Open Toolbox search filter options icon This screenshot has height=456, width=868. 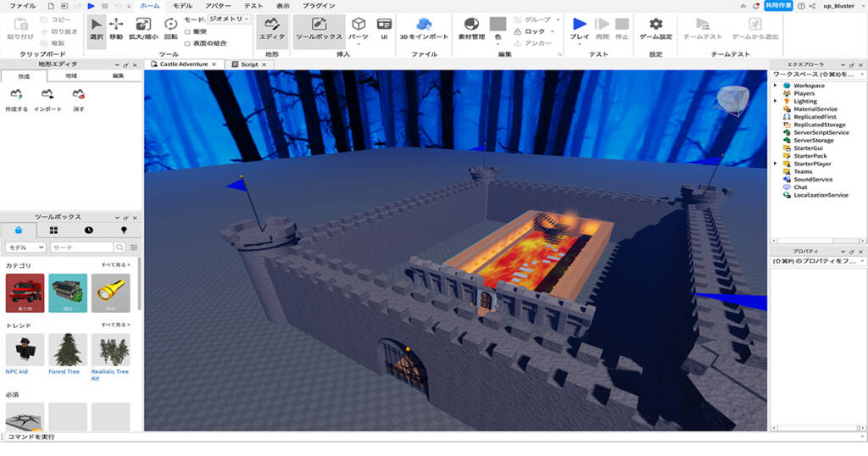tap(133, 247)
